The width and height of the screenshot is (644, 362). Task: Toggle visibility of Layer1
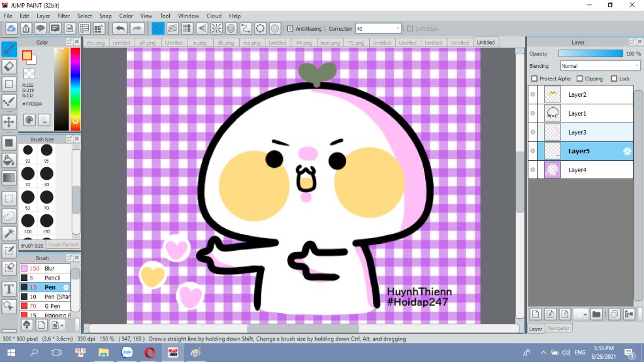tap(533, 113)
